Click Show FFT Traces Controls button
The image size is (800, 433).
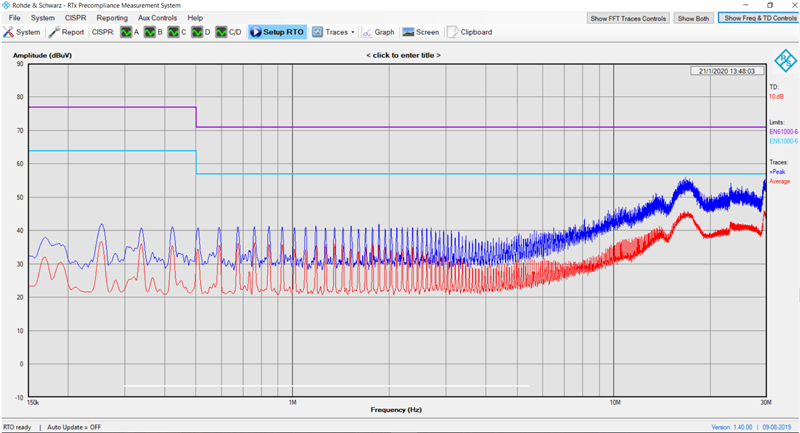coord(628,18)
